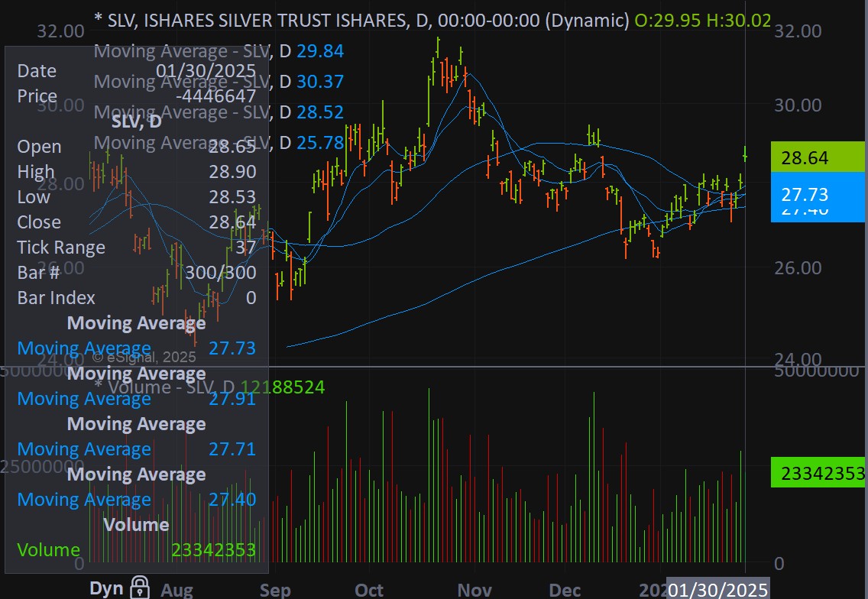Screen dimensions: 868x599
Task: Select the Moving Average legend showing 29.84
Action: [219, 51]
